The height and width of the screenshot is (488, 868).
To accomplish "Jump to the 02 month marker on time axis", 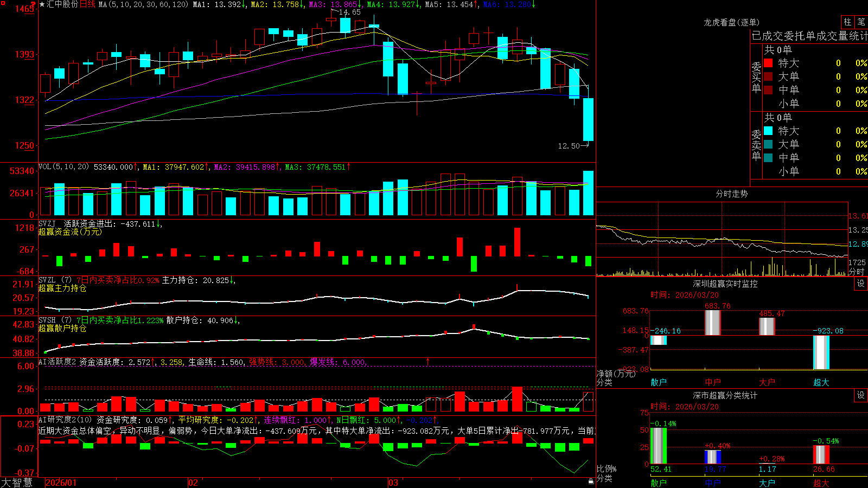I will point(193,483).
